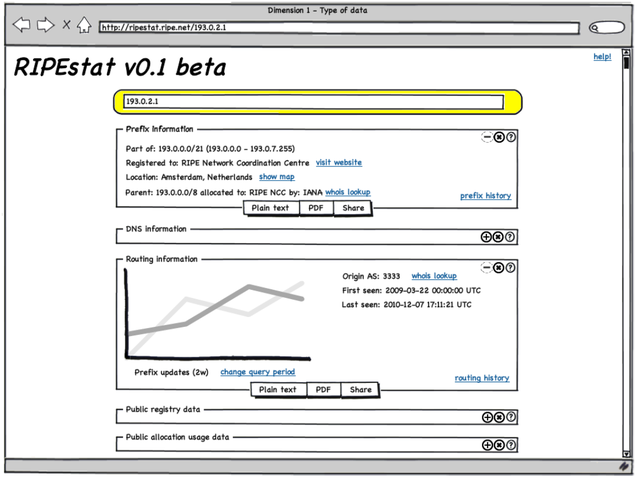
Task: Stop loading with the X icon
Action: pos(66,25)
